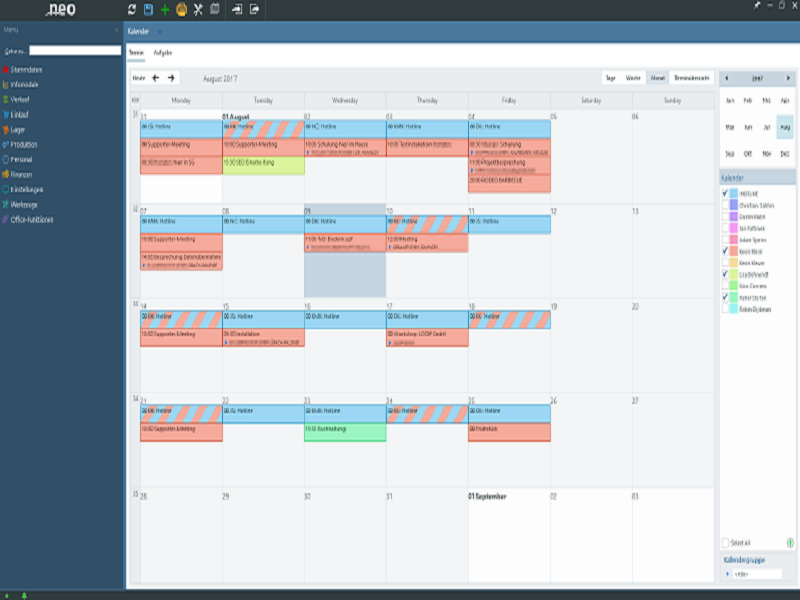Image resolution: width=800 pixels, height=600 pixels.
Task: Open the tools icon with wrench and scissors
Action: [197, 8]
